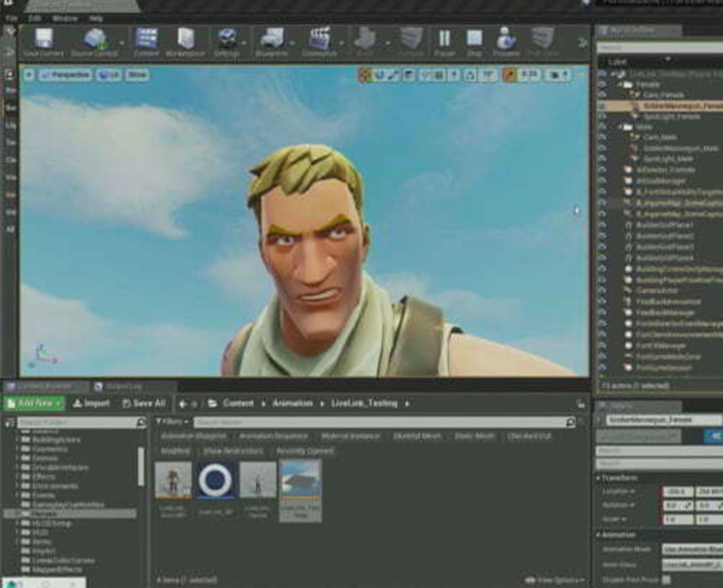Toggle surface snapping in viewport toolbar

[425, 75]
